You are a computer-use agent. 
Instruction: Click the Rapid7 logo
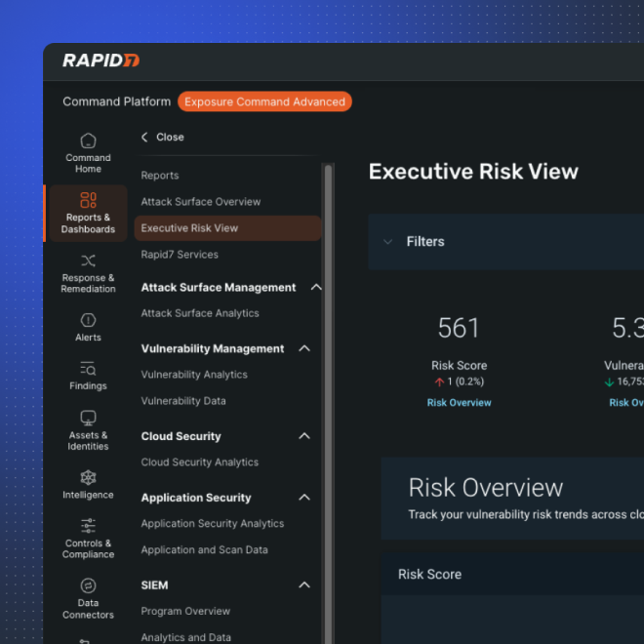[x=101, y=60]
